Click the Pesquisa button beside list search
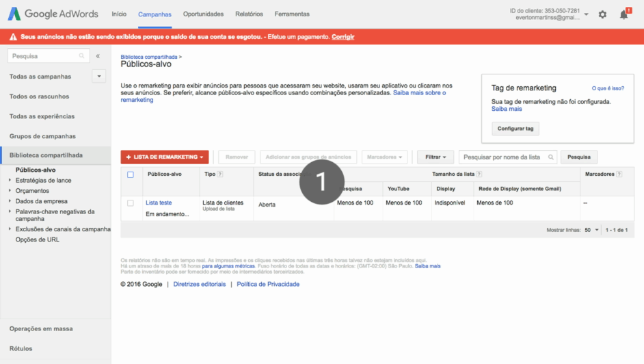 point(579,157)
